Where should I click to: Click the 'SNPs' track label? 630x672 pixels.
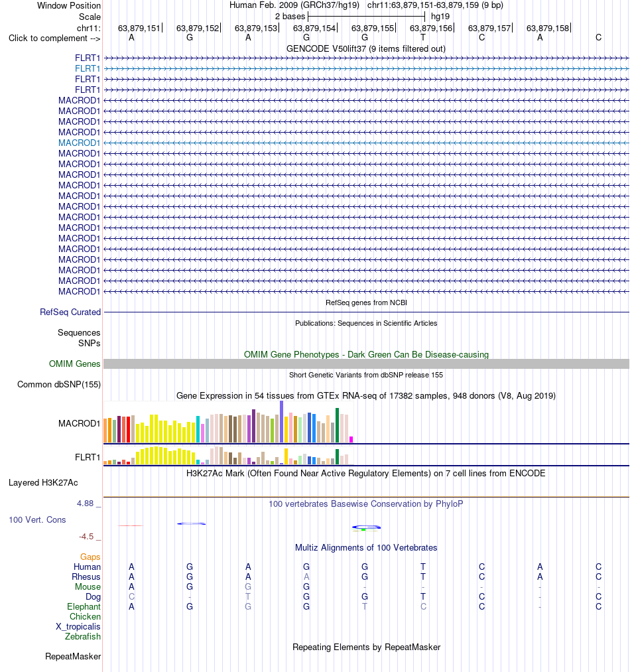coord(89,343)
